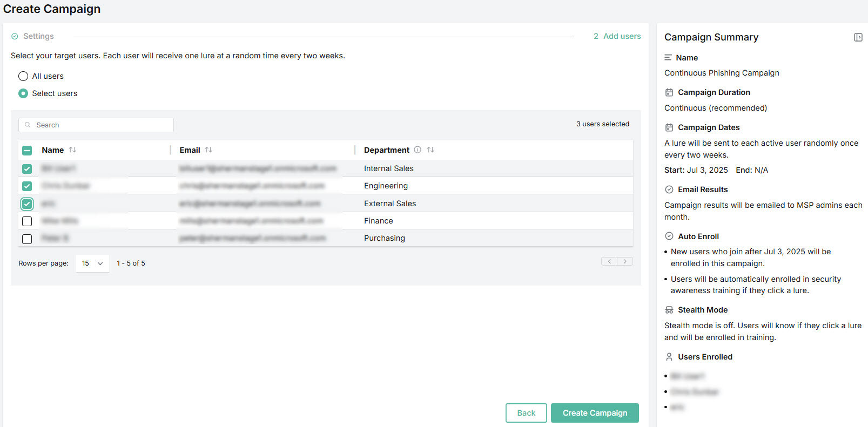Go to previous page of table
Viewport: 868px width, 427px height.
(x=609, y=261)
